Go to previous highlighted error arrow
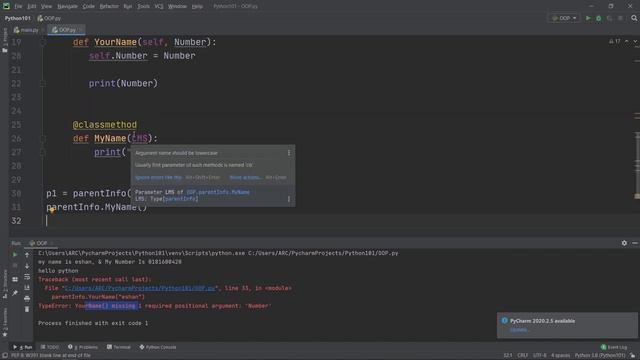 (627, 41)
